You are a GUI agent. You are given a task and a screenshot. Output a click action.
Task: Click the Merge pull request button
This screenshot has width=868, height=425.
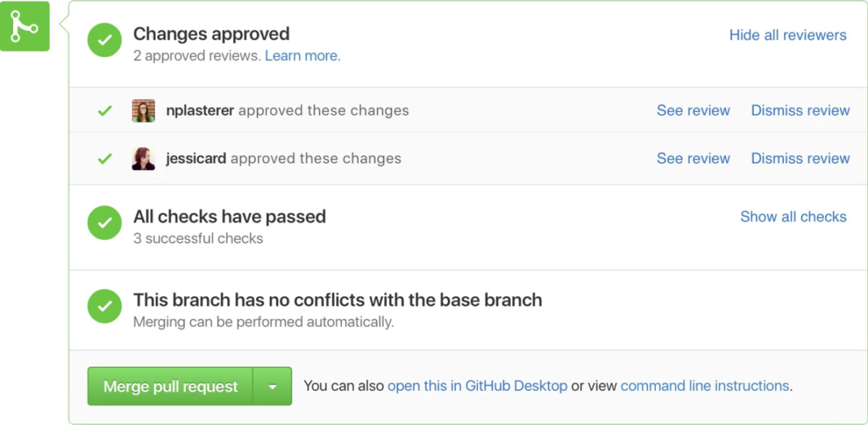point(169,386)
